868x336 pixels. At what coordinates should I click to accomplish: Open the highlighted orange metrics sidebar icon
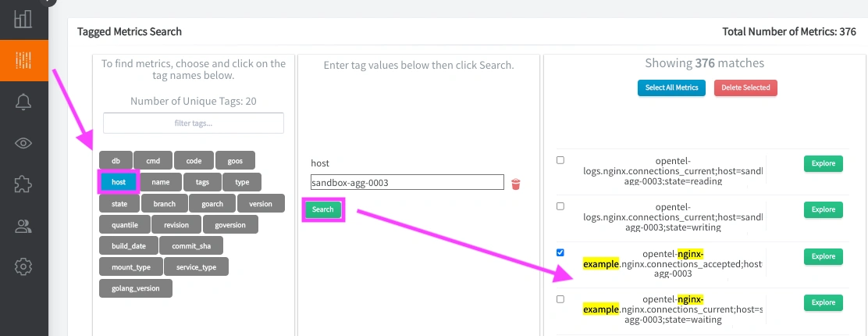click(x=23, y=60)
